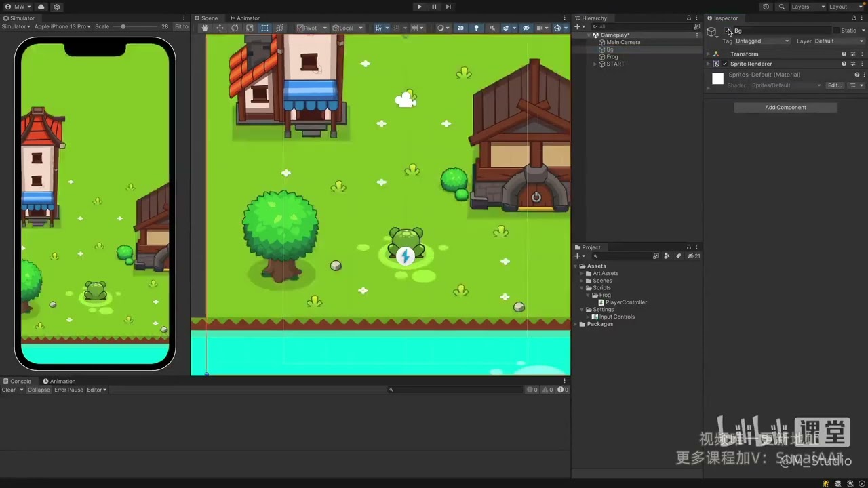Toggle Local/Global handle rotation
Screen dimensions: 868x488
pyautogui.click(x=347, y=28)
